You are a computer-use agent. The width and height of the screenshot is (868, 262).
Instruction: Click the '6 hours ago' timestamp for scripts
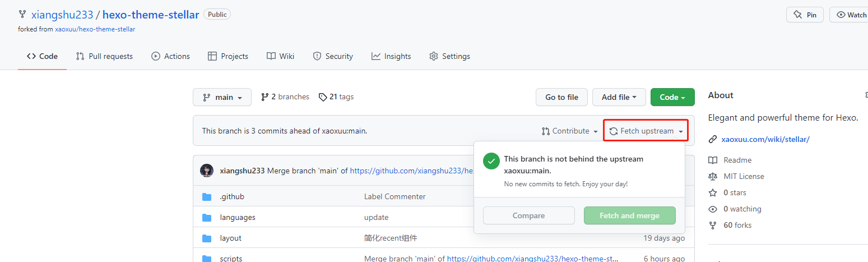coord(665,258)
